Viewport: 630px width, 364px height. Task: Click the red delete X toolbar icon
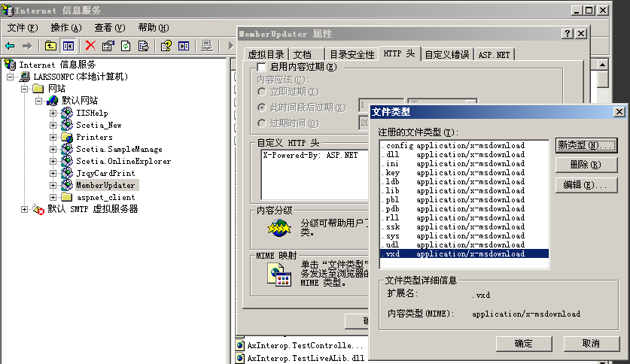click(x=90, y=46)
